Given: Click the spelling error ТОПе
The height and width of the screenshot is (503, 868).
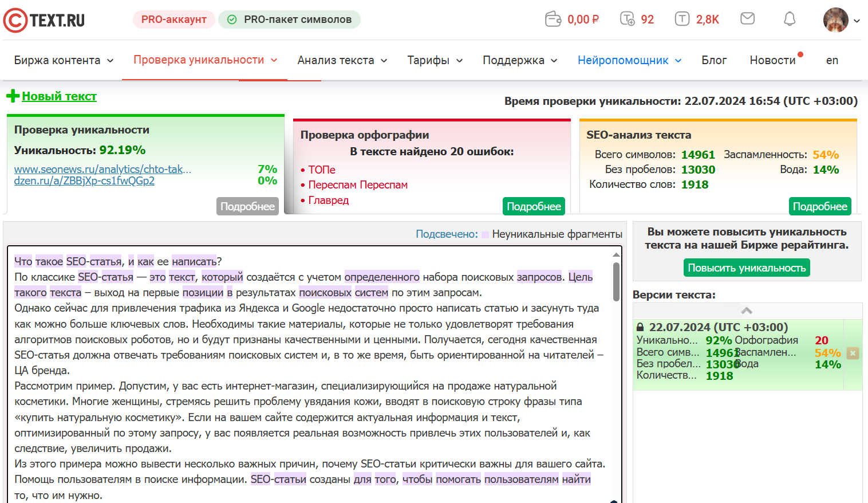Looking at the screenshot, I should click(x=322, y=170).
